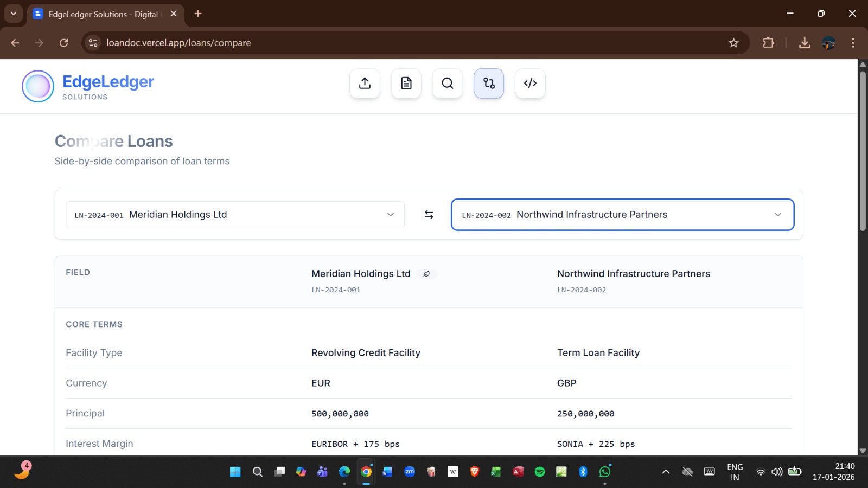This screenshot has width=868, height=488.
Task: View site information icon in address bar
Action: point(93,43)
